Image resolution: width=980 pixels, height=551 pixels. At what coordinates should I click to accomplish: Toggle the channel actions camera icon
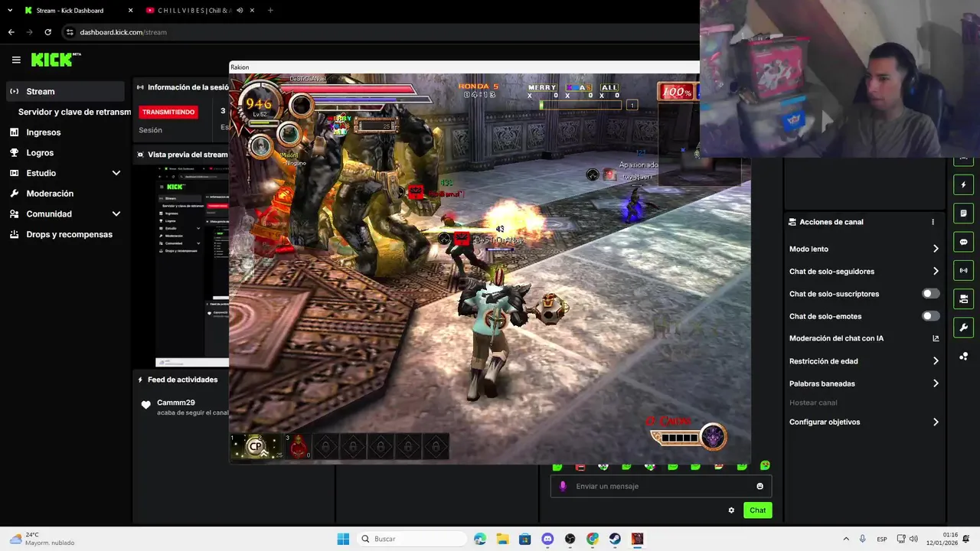tap(963, 298)
